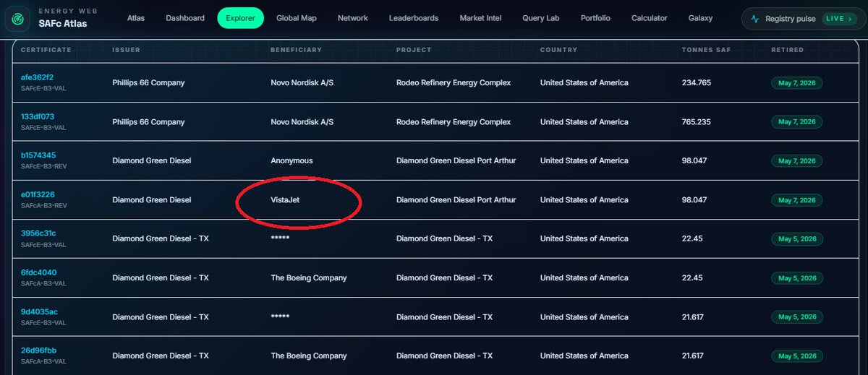Click the Tonnes SAF column header
This screenshot has width=868, height=375.
[x=707, y=50]
